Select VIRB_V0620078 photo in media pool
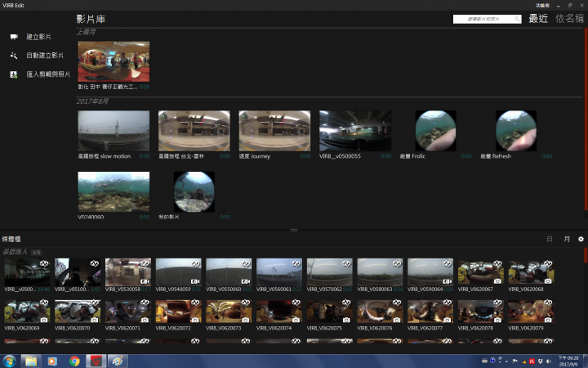This screenshot has height=368, width=588. (481, 311)
